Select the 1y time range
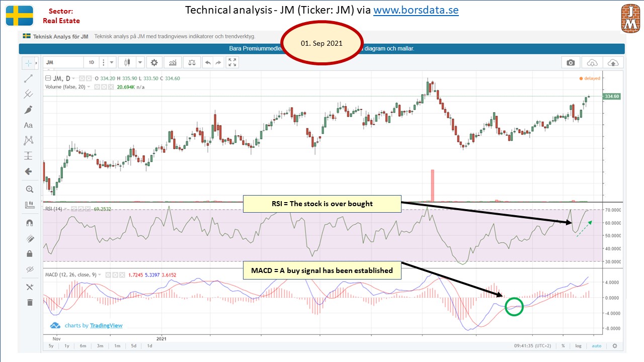 (x=67, y=346)
